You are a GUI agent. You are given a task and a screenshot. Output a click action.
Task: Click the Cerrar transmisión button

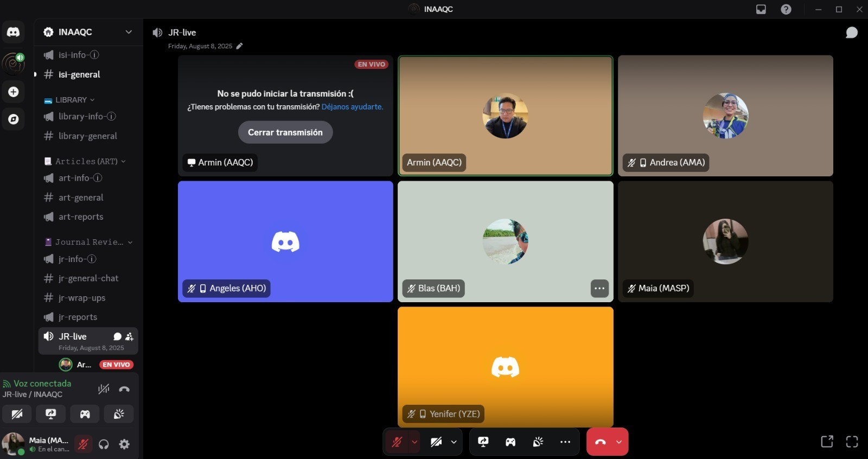point(285,132)
